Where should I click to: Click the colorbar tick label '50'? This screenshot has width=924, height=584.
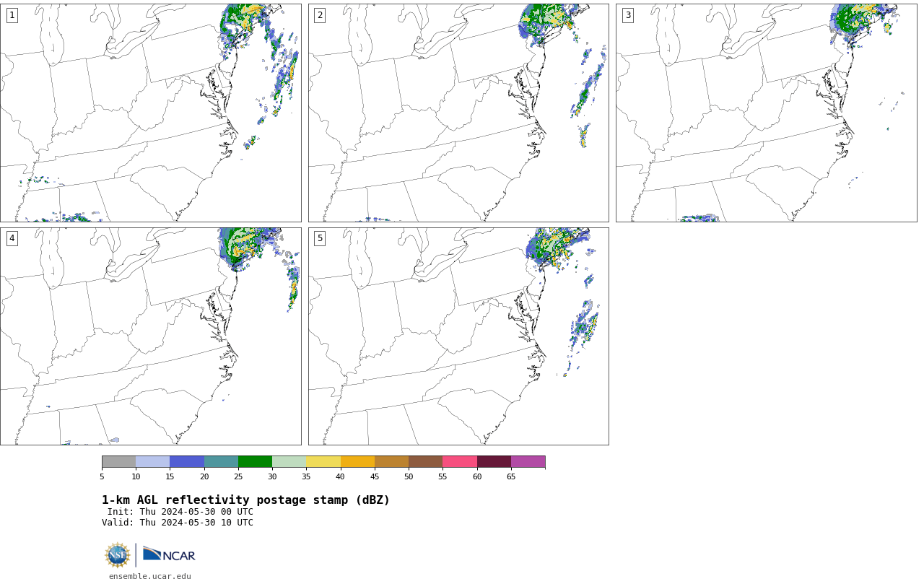(409, 476)
